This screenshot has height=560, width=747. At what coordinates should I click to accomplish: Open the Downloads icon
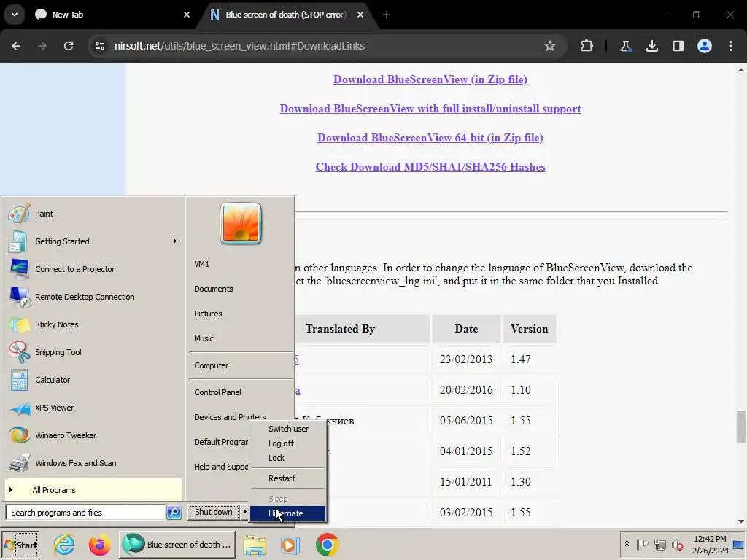click(651, 46)
